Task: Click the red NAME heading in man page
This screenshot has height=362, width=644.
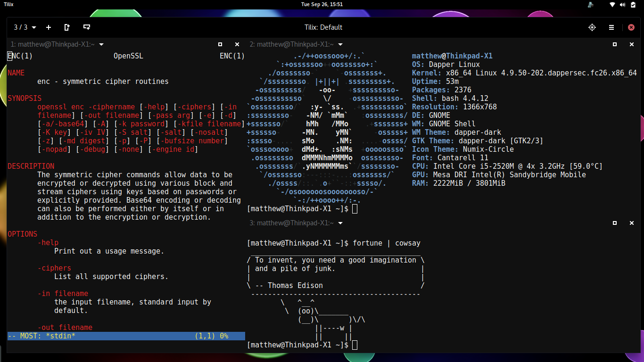Action: pos(16,73)
